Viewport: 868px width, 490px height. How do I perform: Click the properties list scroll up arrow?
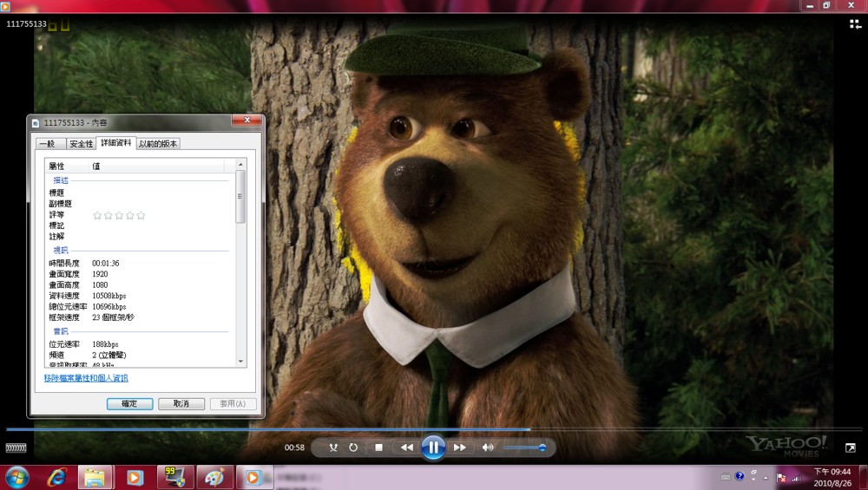[x=240, y=165]
